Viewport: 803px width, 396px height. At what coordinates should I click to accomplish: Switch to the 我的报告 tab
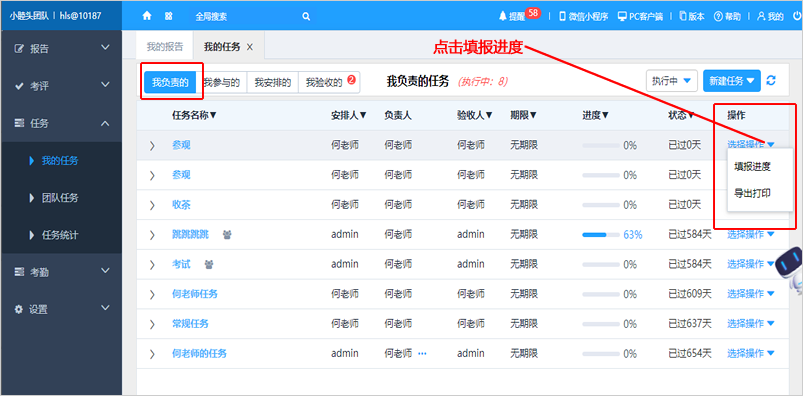tap(165, 47)
